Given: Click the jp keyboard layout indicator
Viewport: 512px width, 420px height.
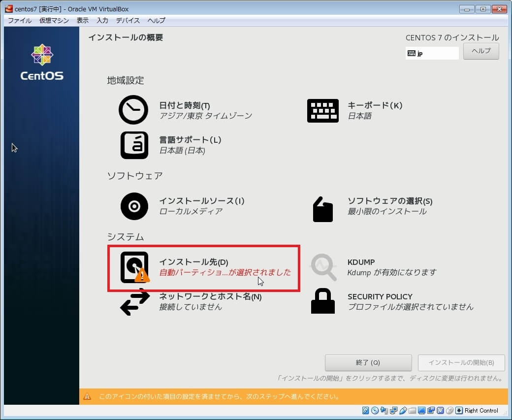Looking at the screenshot, I should coord(432,53).
